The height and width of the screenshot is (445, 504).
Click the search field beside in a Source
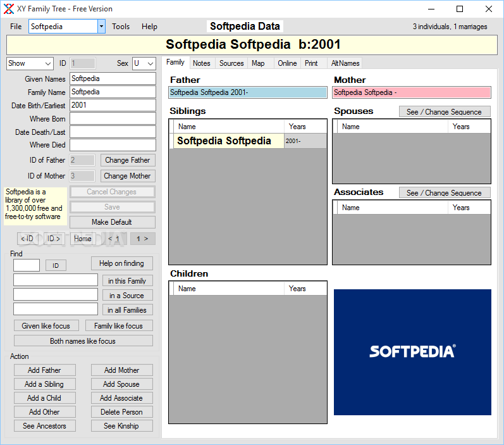click(56, 294)
